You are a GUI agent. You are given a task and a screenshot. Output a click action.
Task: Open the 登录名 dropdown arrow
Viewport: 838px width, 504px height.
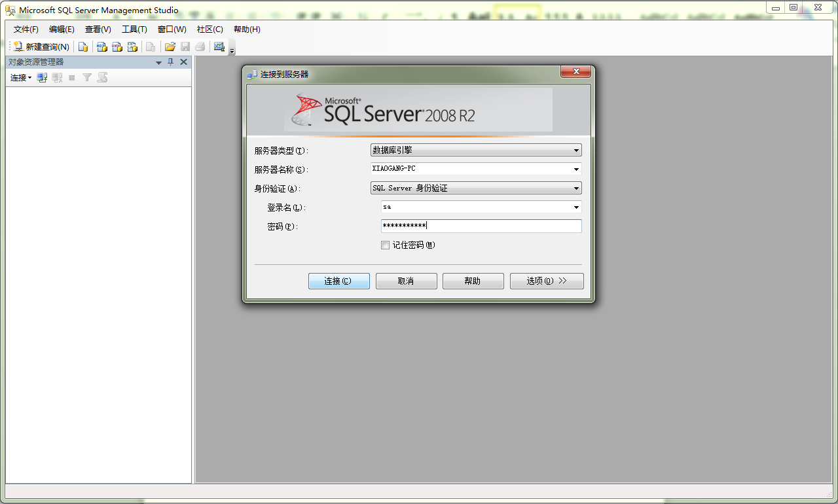click(575, 207)
